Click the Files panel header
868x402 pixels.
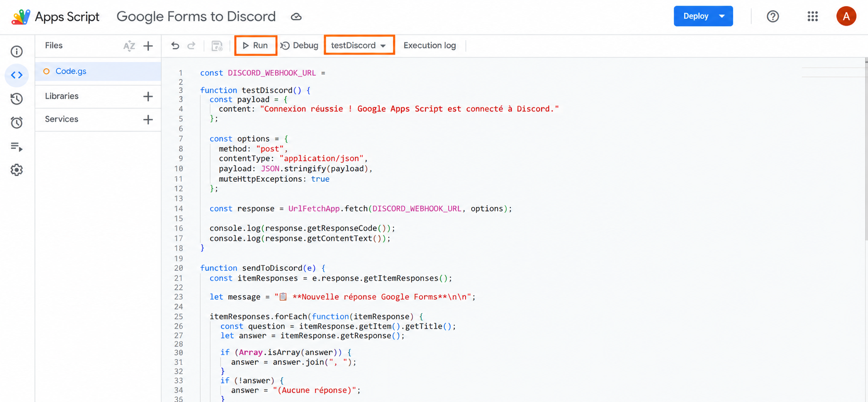pos(54,46)
